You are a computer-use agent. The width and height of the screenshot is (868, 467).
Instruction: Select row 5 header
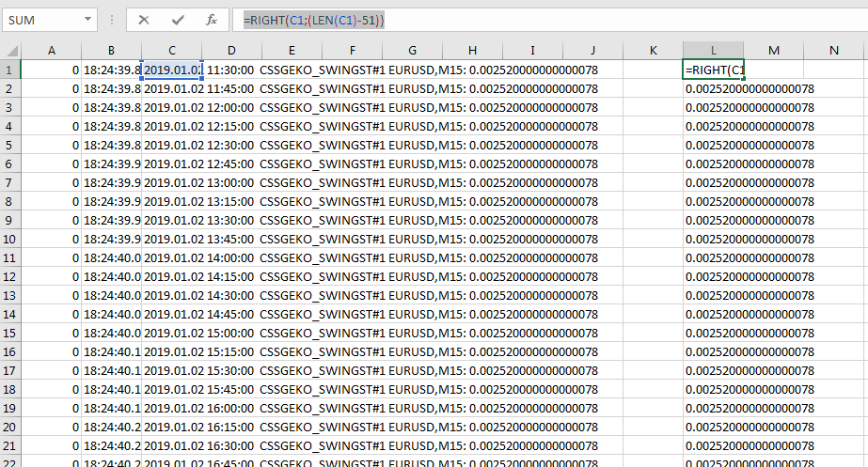coord(10,145)
